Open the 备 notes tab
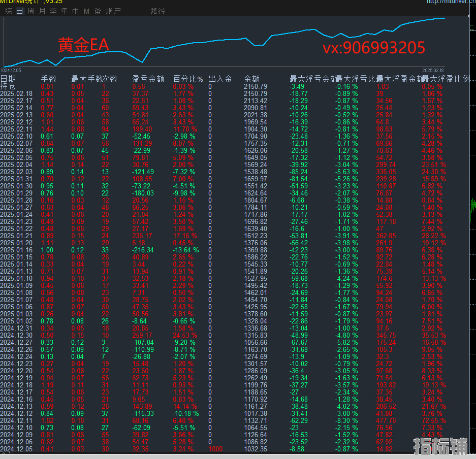Screen dimensions: 476x459 pos(98,11)
